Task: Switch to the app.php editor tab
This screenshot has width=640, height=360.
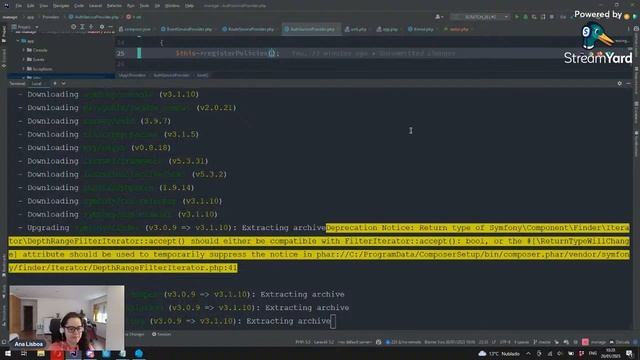Action: point(388,29)
